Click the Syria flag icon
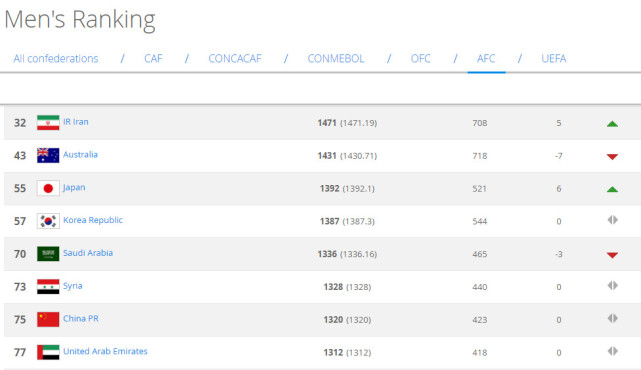The image size is (641, 370). (x=48, y=287)
